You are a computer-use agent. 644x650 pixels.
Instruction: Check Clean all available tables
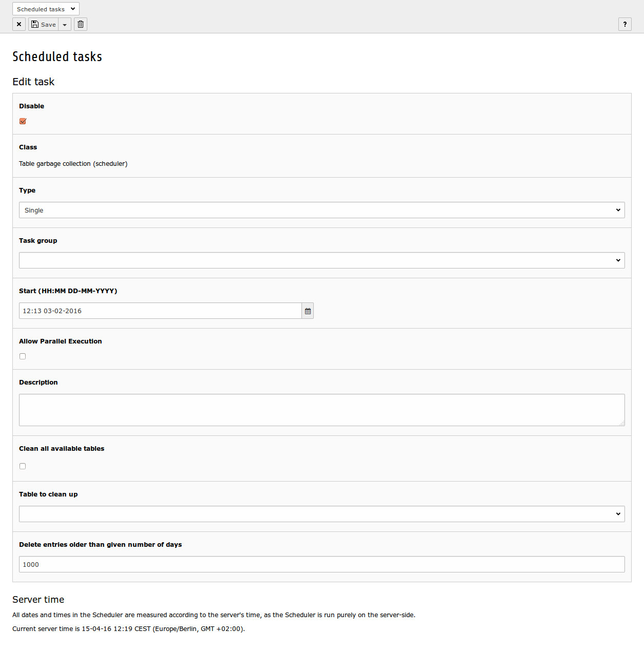click(23, 466)
